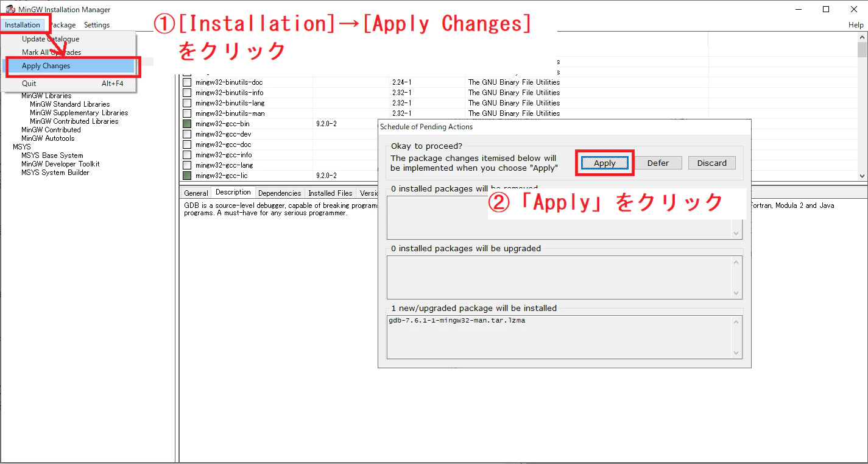Toggle the mingw32-binutils-man package checkbox
Image resolution: width=868 pixels, height=464 pixels.
[187, 113]
